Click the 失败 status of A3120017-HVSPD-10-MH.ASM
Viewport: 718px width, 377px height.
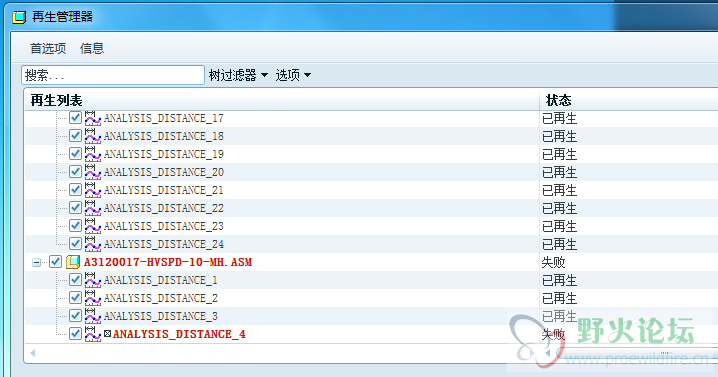tap(554, 262)
